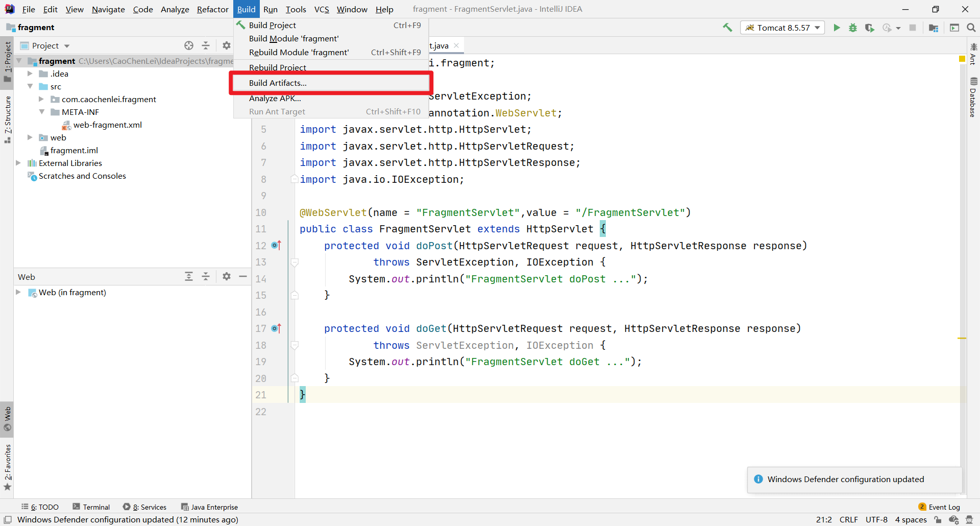The height and width of the screenshot is (526, 980).
Task: Run with Coverage icon
Action: click(x=869, y=28)
